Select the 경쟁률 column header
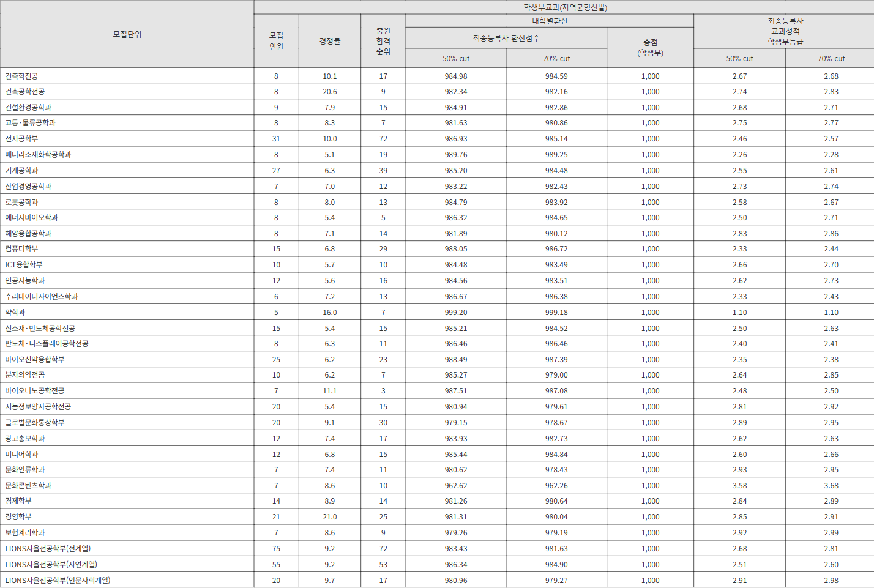874x588 pixels. tap(329, 41)
